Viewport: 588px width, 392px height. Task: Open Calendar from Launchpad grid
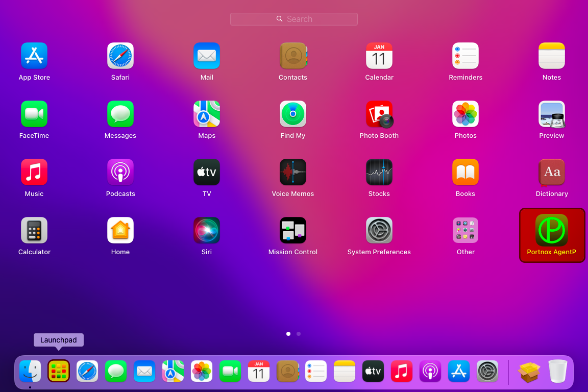[379, 56]
